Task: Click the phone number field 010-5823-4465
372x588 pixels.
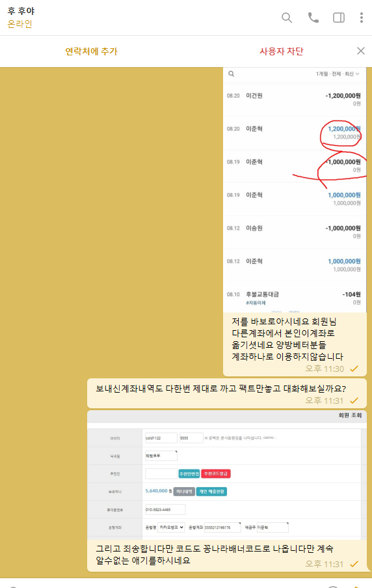Action: (165, 510)
